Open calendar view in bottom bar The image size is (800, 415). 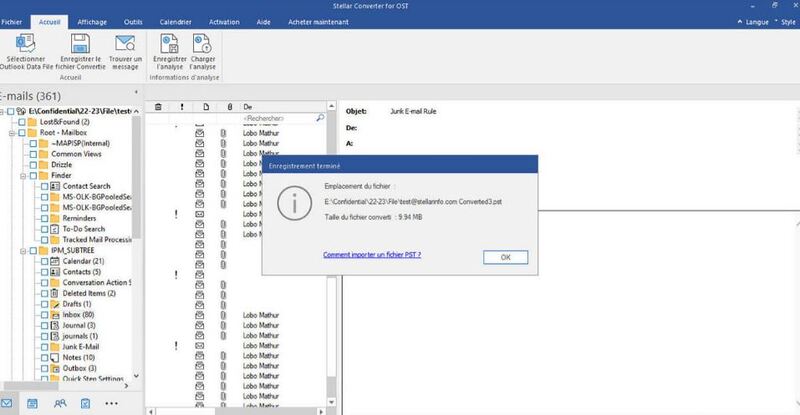pos(32,403)
